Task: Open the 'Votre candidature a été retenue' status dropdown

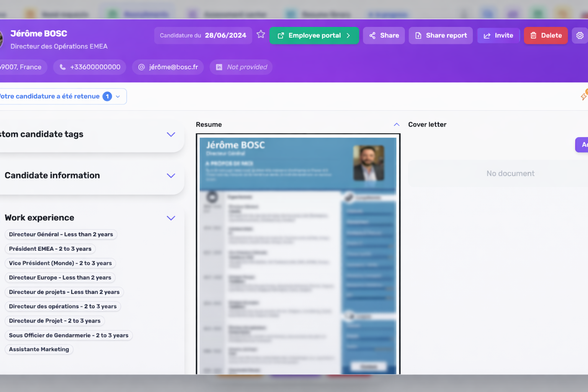Action: (x=118, y=96)
